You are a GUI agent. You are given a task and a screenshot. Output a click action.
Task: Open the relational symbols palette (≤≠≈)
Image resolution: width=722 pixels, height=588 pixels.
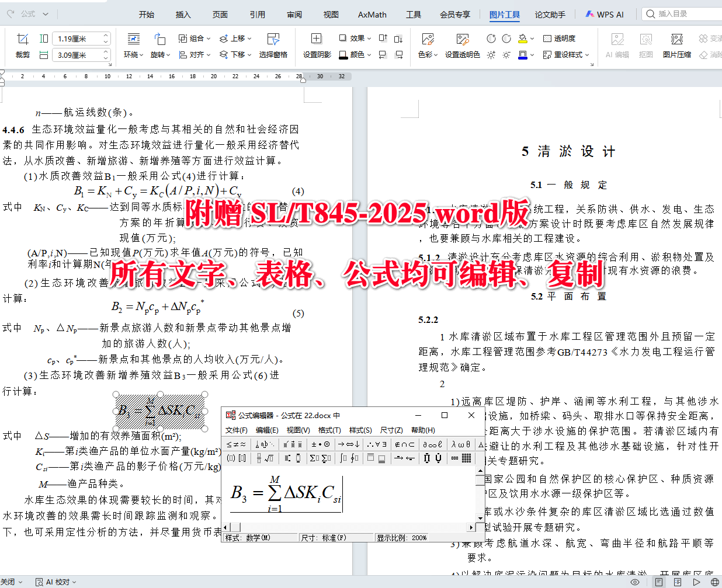point(237,444)
